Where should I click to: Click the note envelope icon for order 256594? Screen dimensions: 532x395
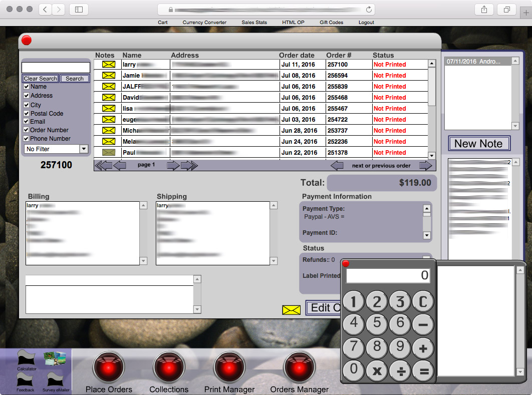pyautogui.click(x=109, y=76)
